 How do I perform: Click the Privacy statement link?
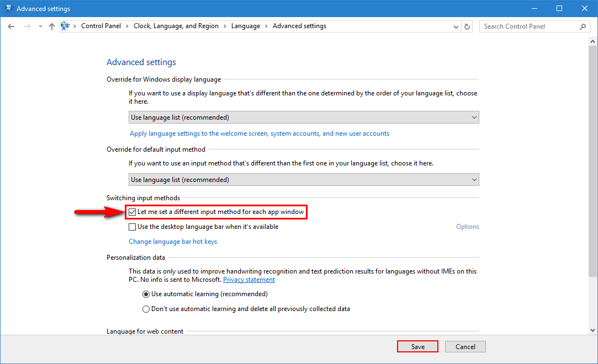pos(248,279)
